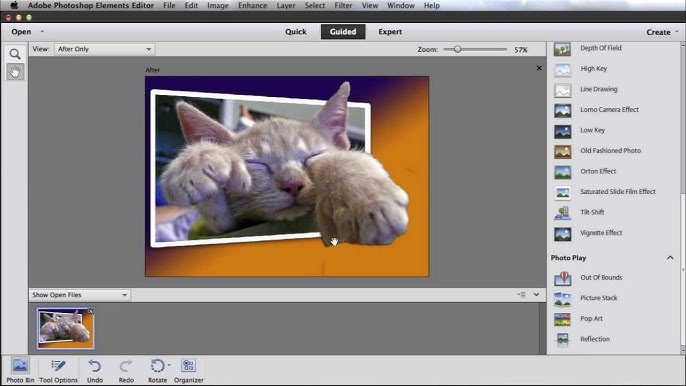Click the Create button
Viewport: 686px width, 386px height.
(658, 32)
